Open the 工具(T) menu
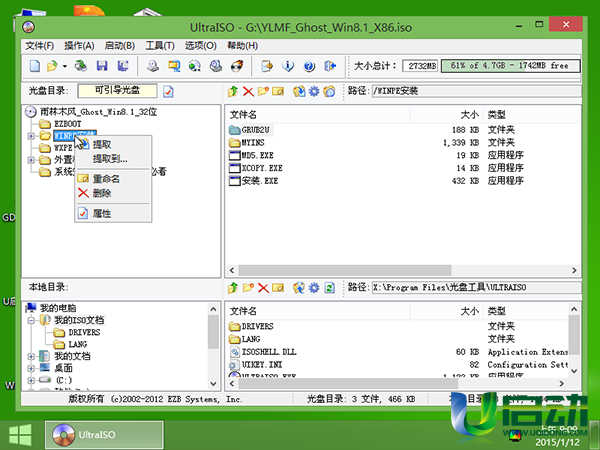This screenshot has width=600, height=450. click(160, 46)
